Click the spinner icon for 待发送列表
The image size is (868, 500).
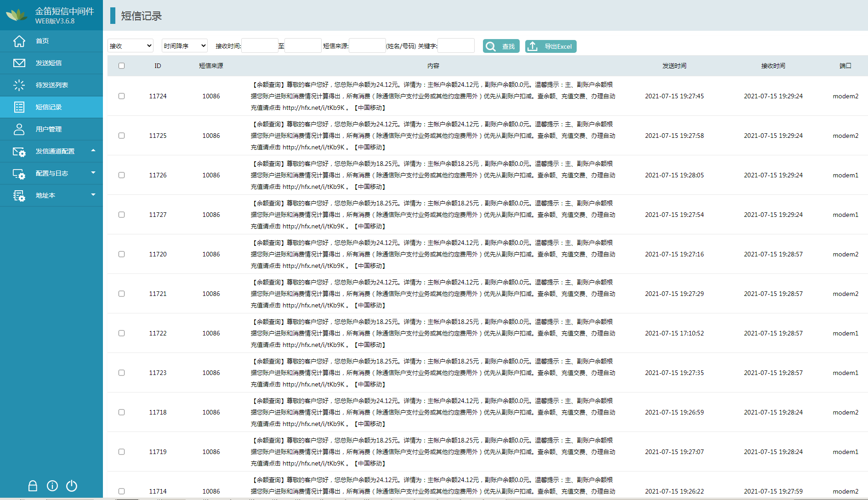coord(19,85)
